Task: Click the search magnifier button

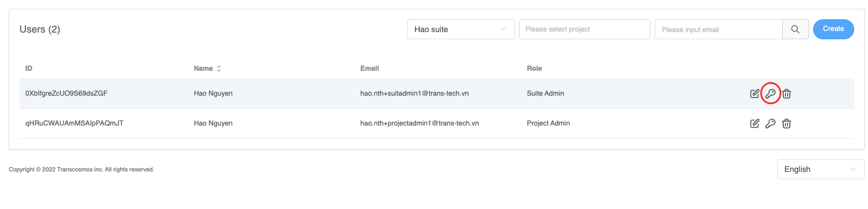Action: [795, 29]
